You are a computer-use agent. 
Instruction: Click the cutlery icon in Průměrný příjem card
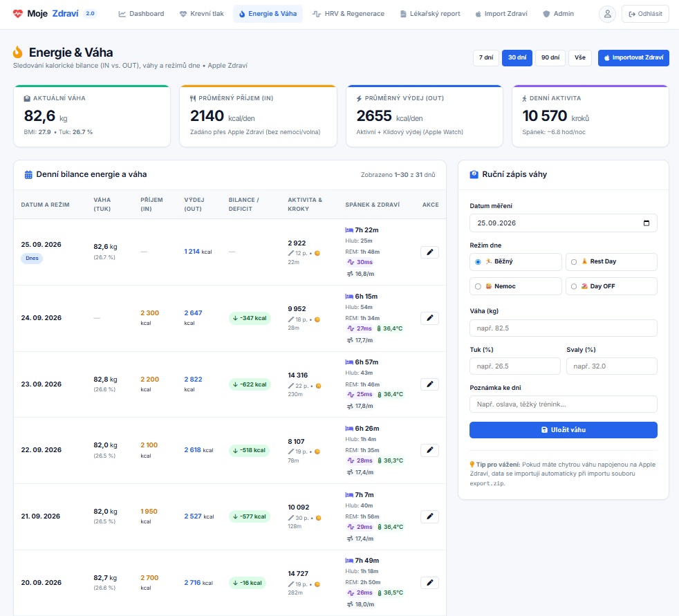click(x=193, y=98)
